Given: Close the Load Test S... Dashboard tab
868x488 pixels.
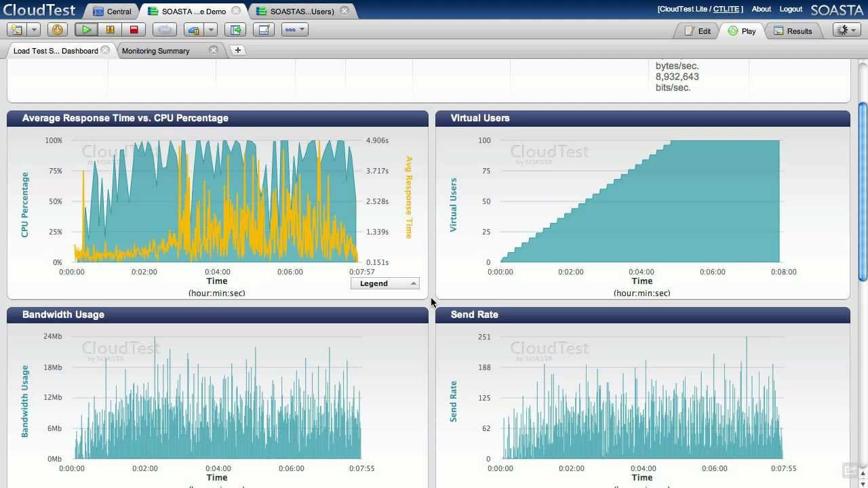Looking at the screenshot, I should tap(105, 50).
